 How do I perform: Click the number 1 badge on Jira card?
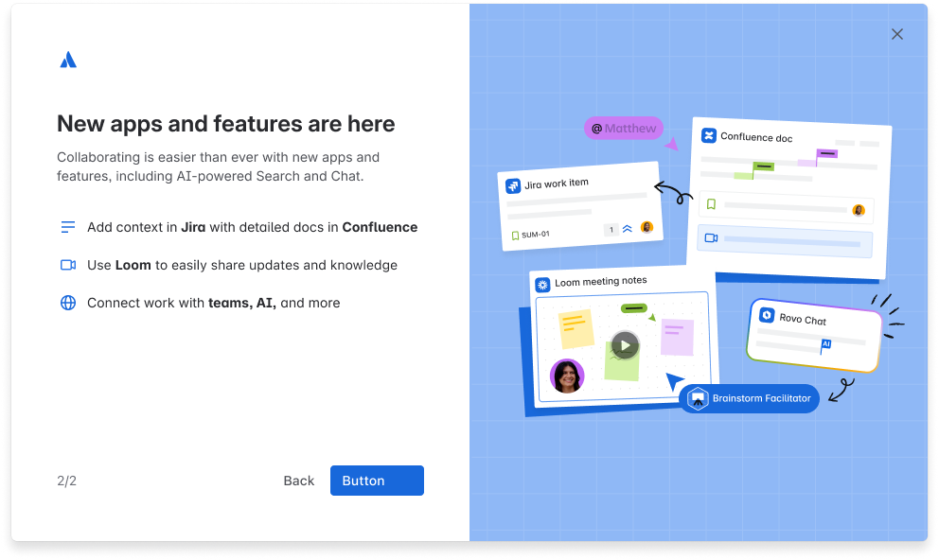click(611, 230)
